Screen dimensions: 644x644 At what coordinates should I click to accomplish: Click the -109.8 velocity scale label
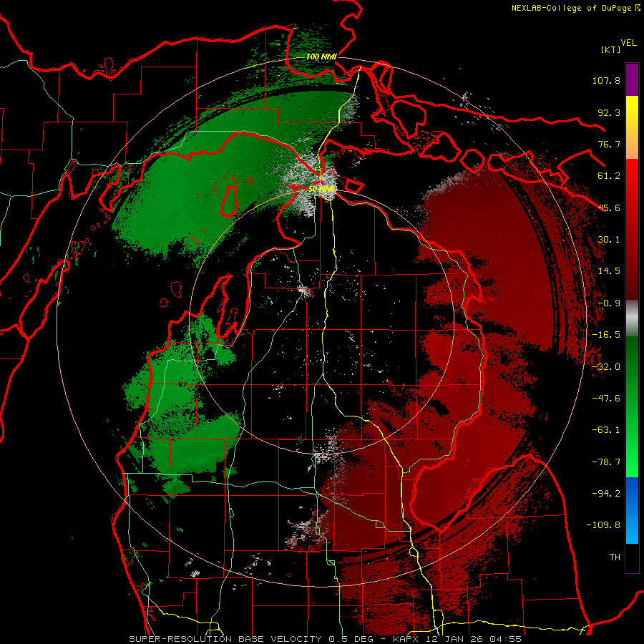[x=603, y=525]
